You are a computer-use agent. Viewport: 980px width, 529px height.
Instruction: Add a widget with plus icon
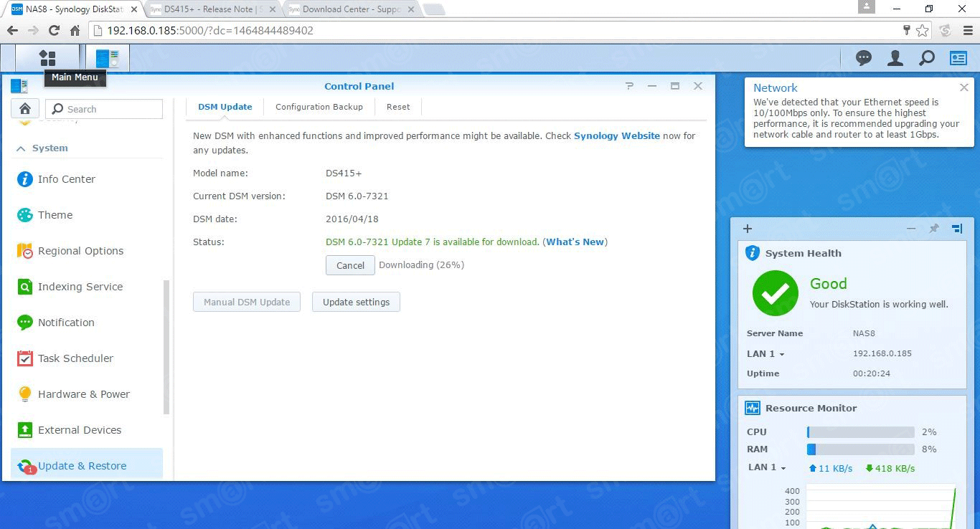(x=748, y=229)
